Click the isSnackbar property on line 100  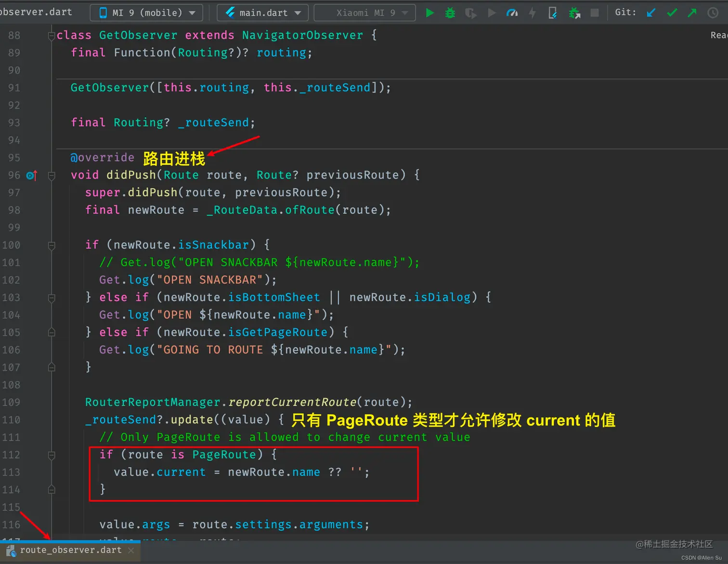point(213,245)
